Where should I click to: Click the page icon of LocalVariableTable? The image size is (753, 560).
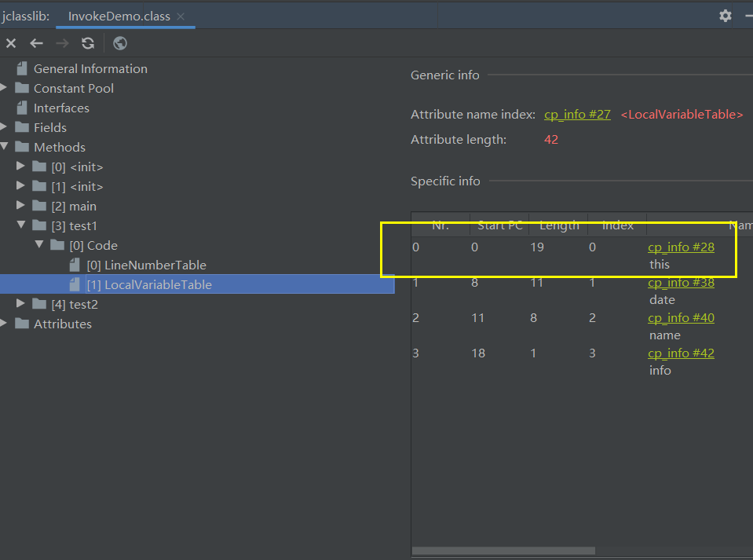coord(75,285)
